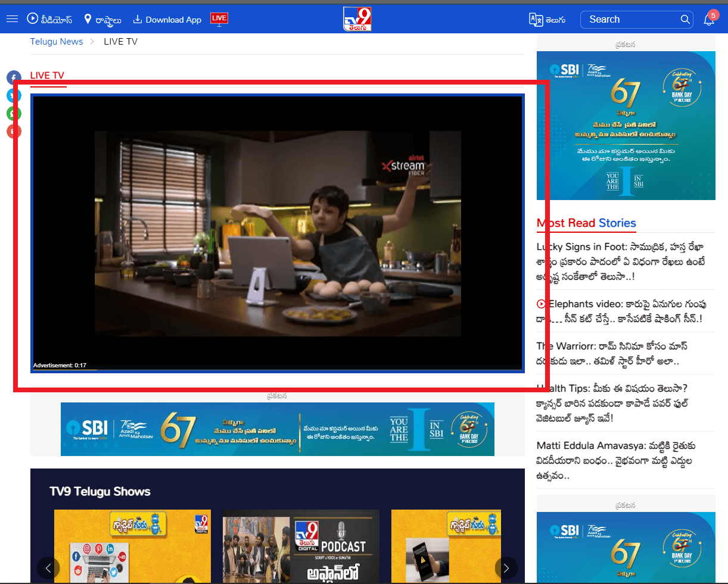Open the phone Gadget Guru show thumbnail
Viewport: 728px width, 584px height.
tap(446, 546)
